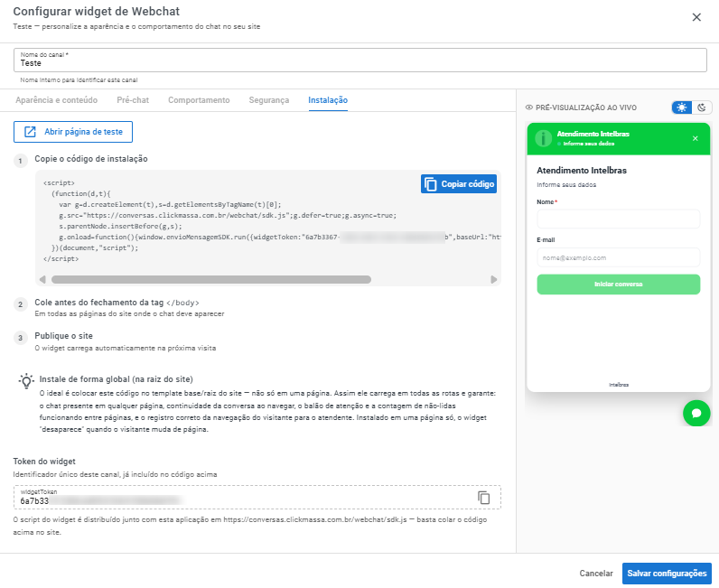Open the Aparência e conteúdo tab

[x=56, y=100]
